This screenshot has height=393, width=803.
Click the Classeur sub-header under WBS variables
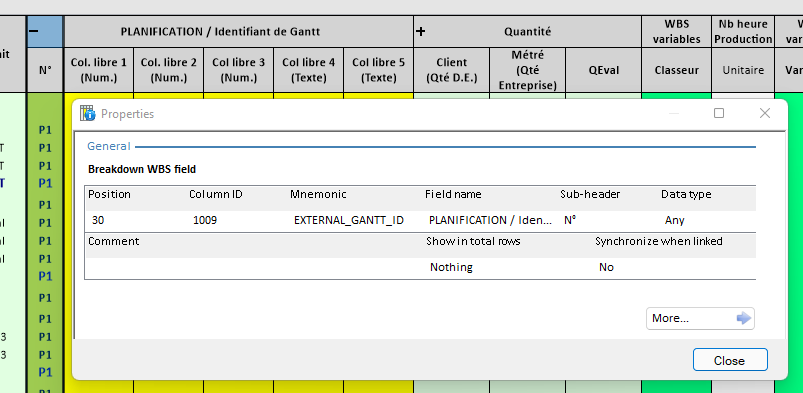tap(677, 70)
